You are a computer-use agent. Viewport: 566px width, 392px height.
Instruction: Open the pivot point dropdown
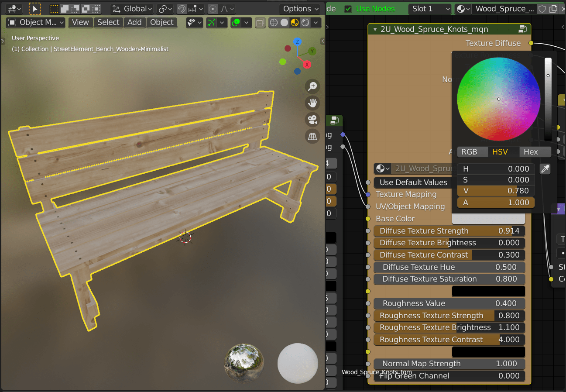[x=165, y=9]
